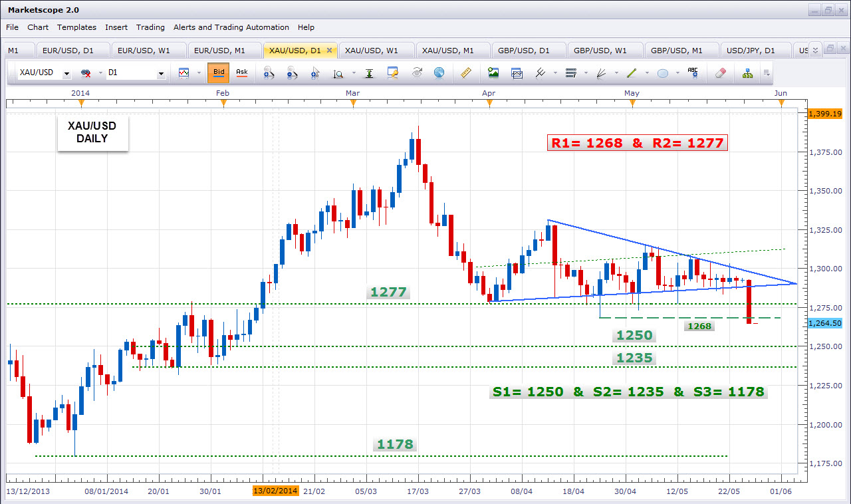Image resolution: width=851 pixels, height=504 pixels.
Task: Open the Insert menu
Action: [x=116, y=27]
